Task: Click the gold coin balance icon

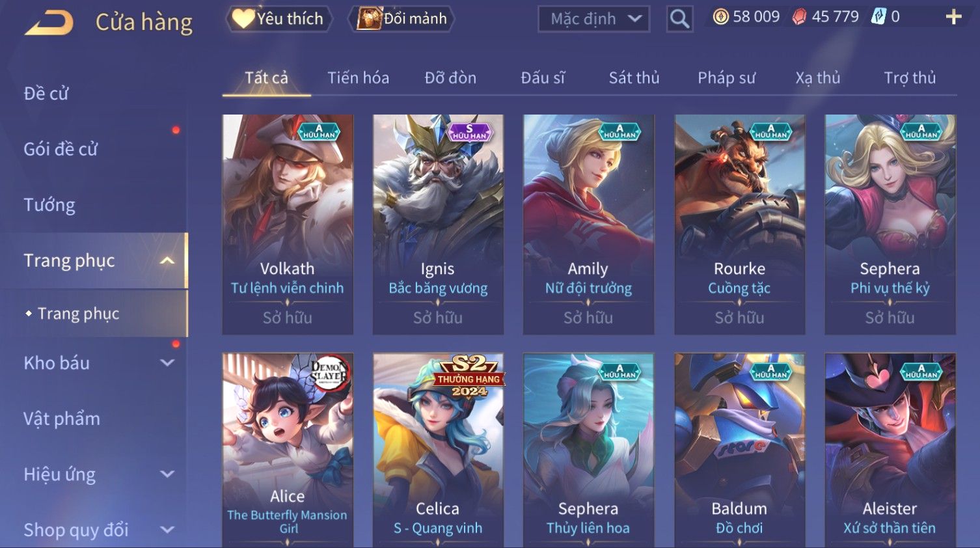Action: tap(720, 17)
